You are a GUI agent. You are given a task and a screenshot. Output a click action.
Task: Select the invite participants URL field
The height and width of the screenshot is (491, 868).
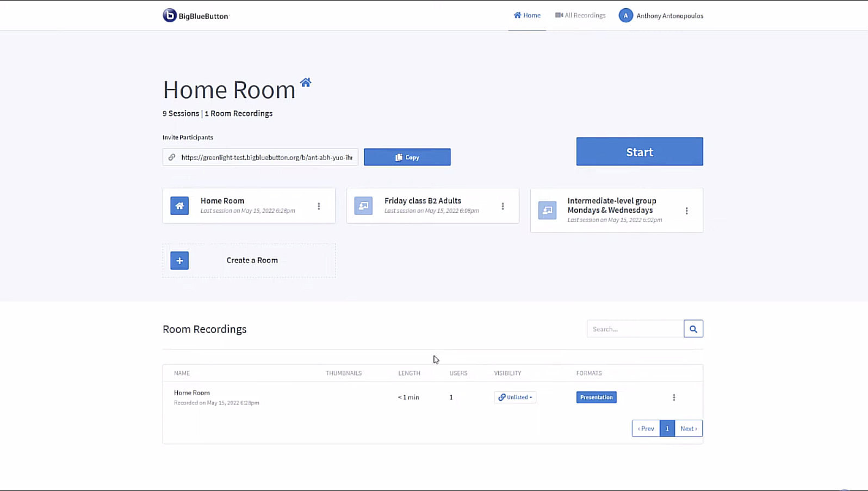coord(261,157)
